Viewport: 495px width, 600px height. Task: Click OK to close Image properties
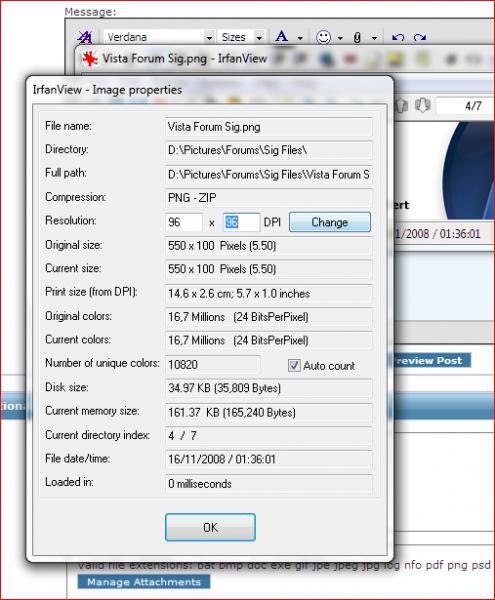(x=210, y=527)
